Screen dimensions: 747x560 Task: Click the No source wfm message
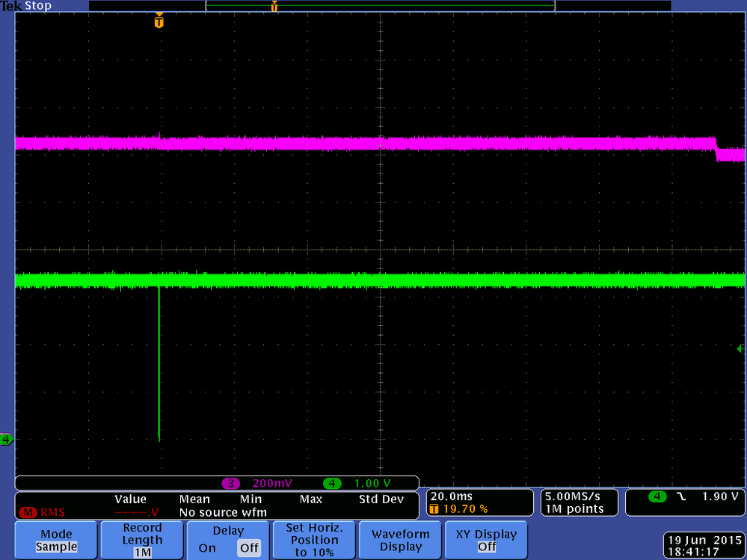[223, 512]
